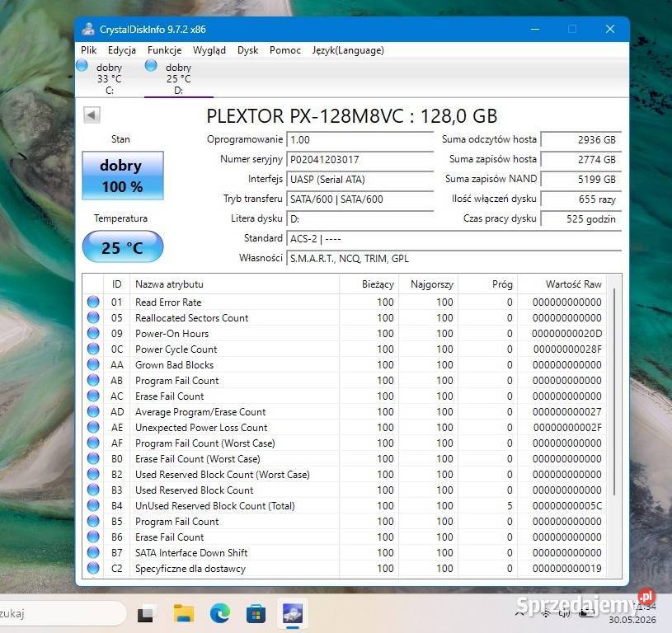The width and height of the screenshot is (672, 633).
Task: Click status orb in row B0
Action: click(93, 458)
